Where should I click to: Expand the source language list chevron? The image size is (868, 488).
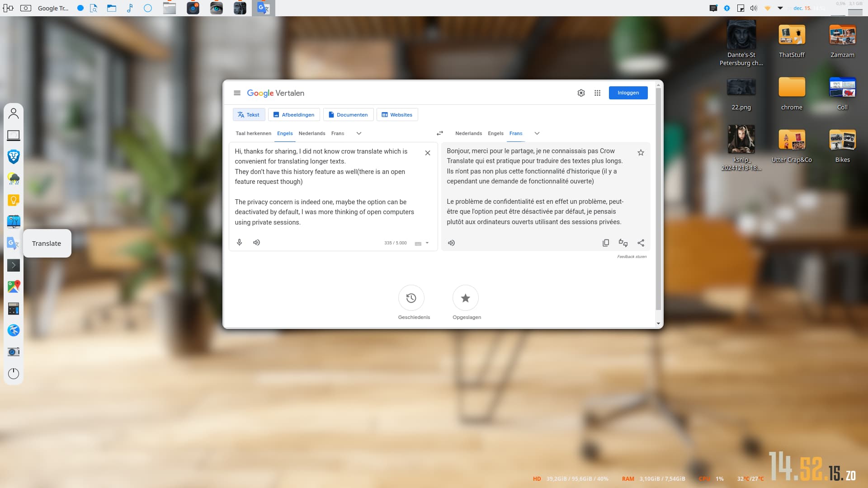(x=359, y=133)
